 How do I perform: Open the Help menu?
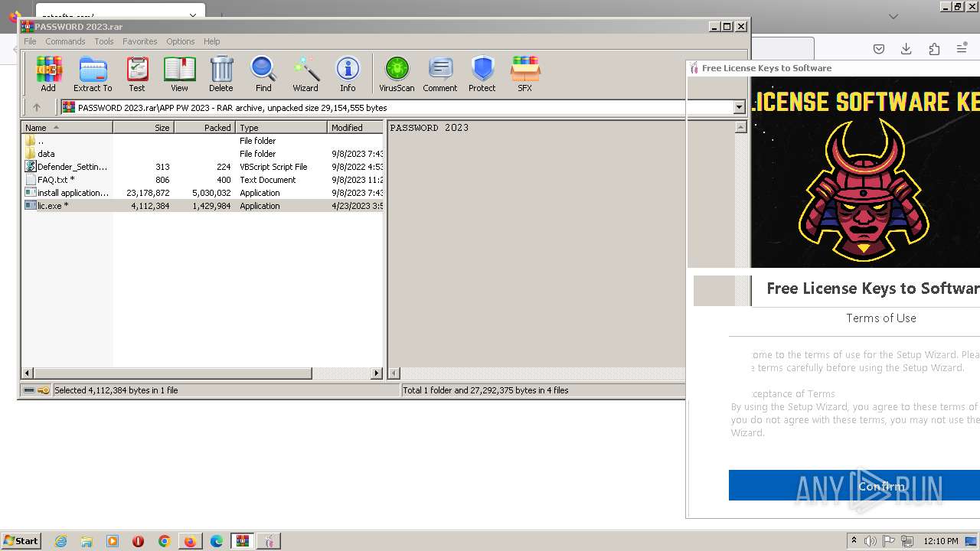point(212,41)
